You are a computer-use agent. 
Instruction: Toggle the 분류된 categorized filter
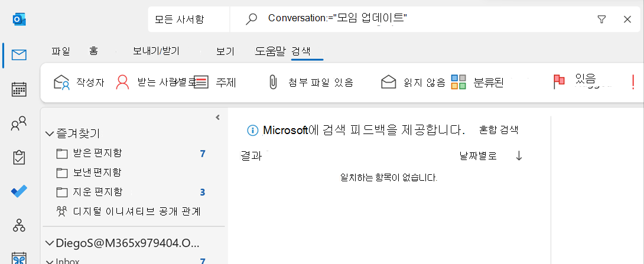pyautogui.click(x=477, y=83)
